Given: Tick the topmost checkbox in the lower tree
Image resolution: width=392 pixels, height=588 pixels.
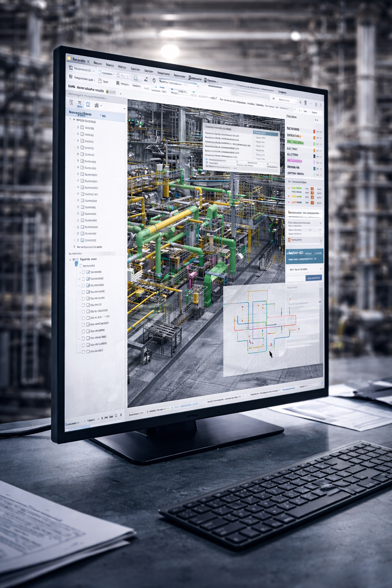Looking at the screenshot, I should 81,266.
